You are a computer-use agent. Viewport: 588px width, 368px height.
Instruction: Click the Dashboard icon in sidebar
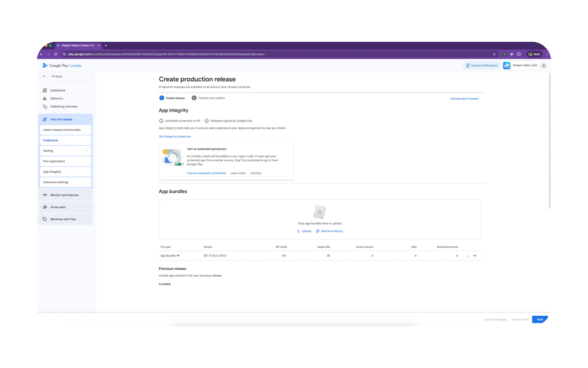click(45, 91)
